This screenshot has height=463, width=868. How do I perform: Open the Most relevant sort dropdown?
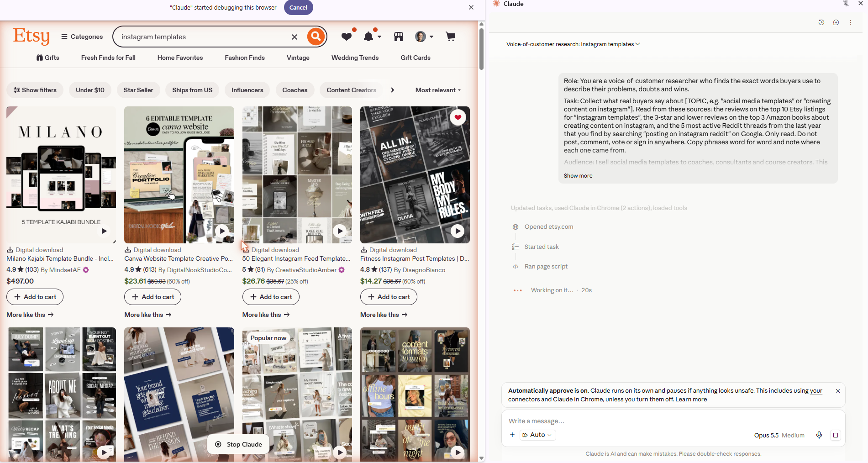[x=438, y=90]
